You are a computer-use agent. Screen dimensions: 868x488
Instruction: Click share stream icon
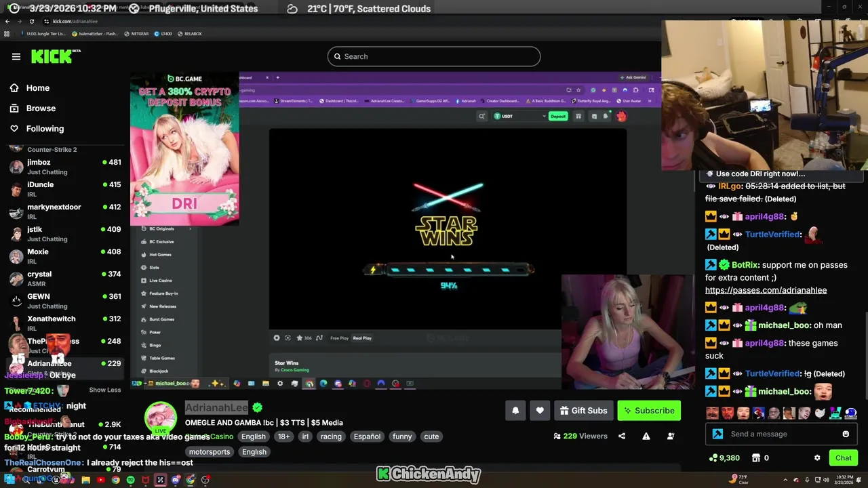tap(622, 436)
